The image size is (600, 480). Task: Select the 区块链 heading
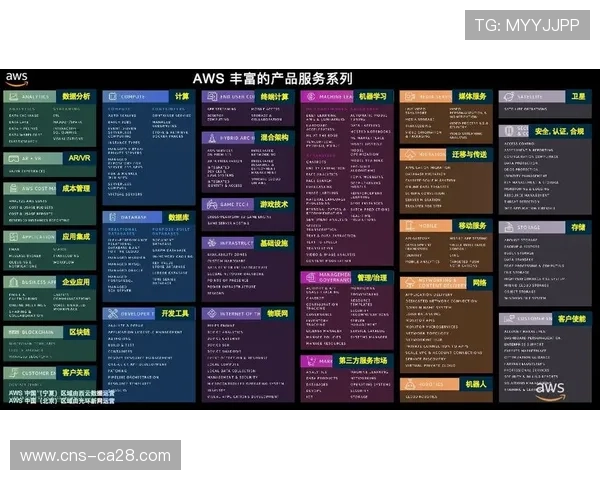[80, 332]
